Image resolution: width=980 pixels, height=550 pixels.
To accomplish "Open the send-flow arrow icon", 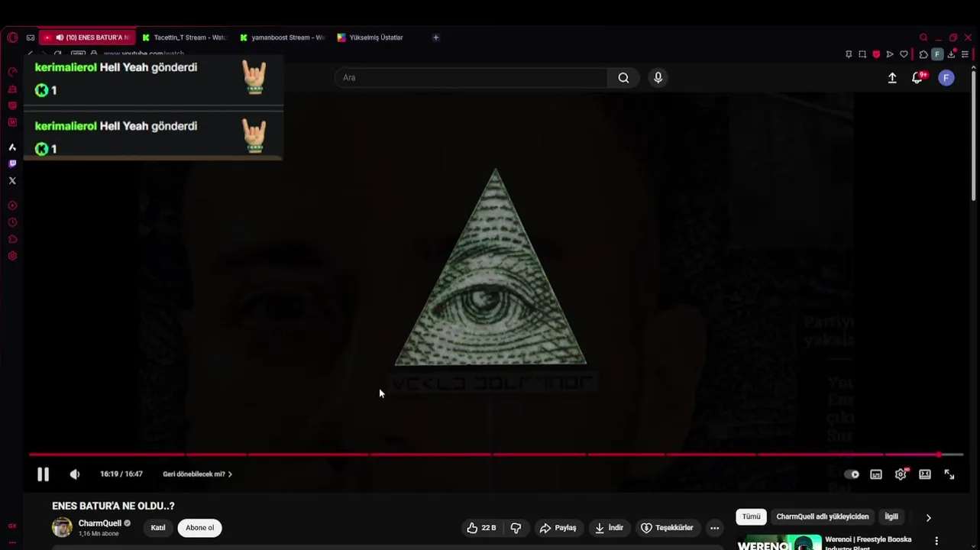I will pos(890,54).
